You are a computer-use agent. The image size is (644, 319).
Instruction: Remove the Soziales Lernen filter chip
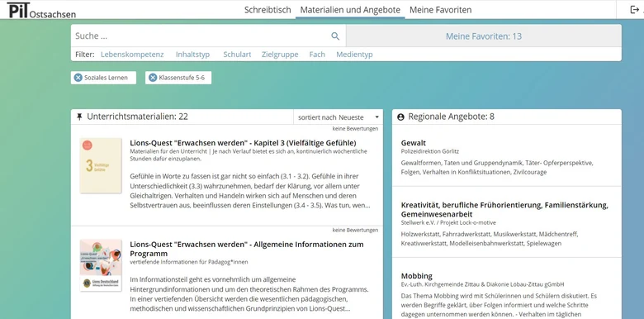pos(78,78)
